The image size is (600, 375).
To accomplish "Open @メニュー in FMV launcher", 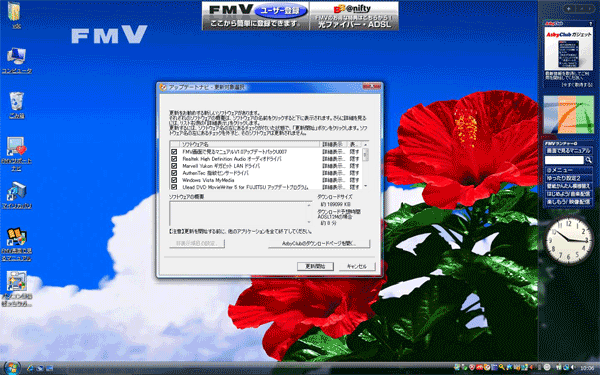I will pyautogui.click(x=569, y=170).
